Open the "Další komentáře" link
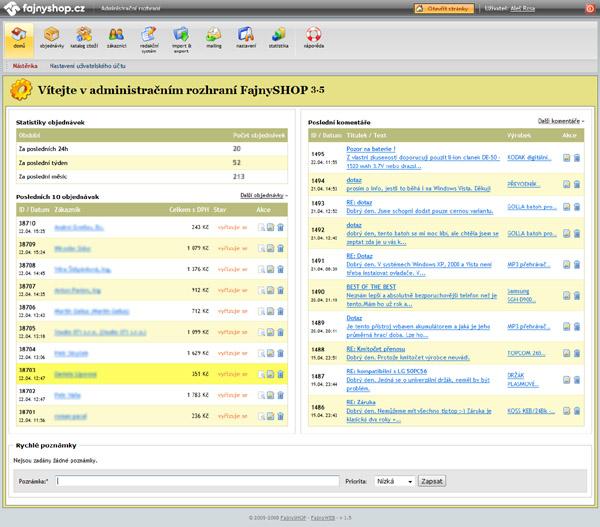The image size is (600, 527). 561,121
